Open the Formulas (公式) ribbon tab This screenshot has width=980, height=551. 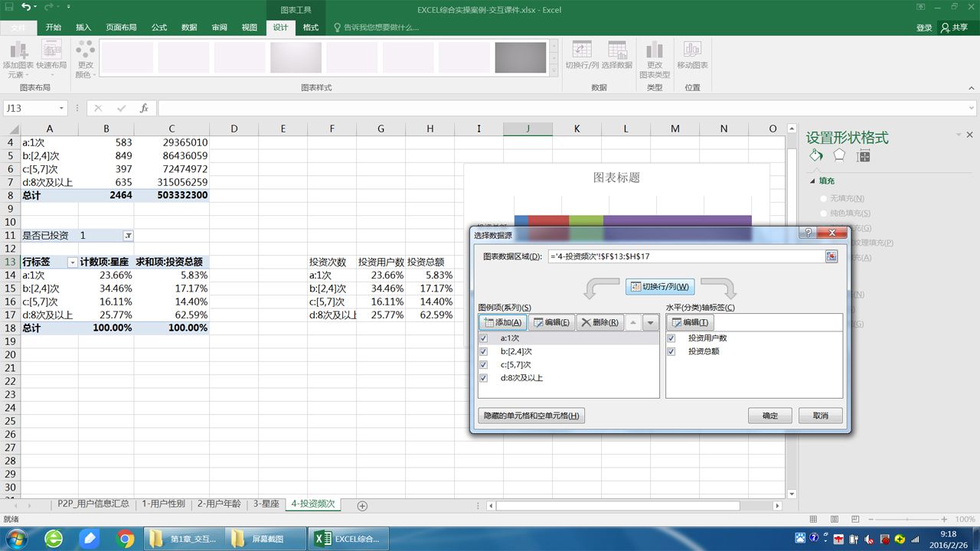(159, 27)
